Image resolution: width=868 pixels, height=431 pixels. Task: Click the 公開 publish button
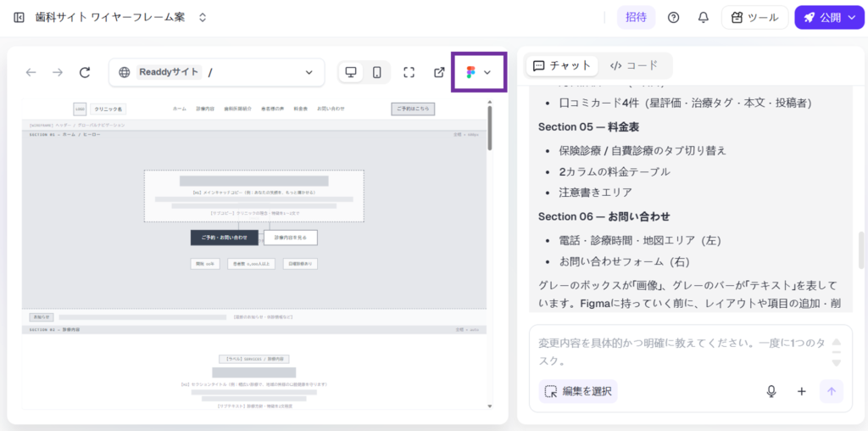[x=828, y=17]
